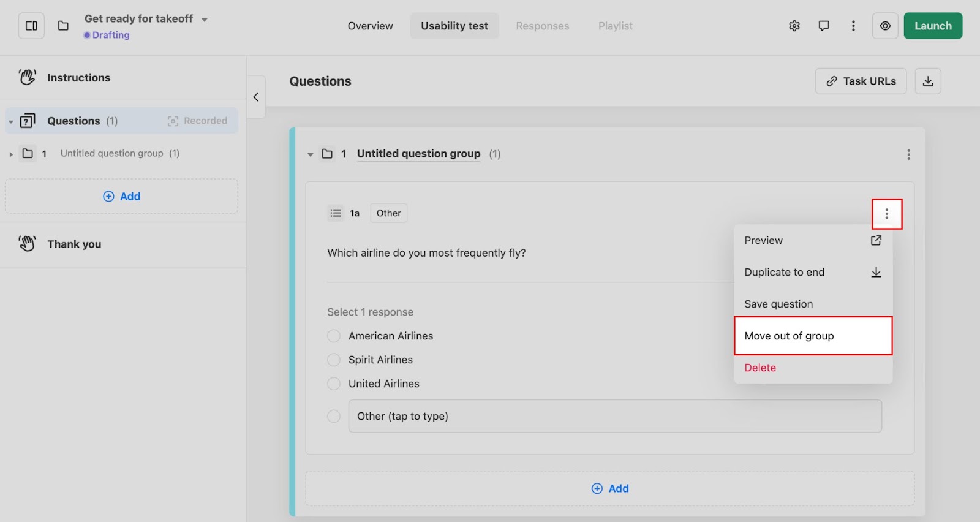This screenshot has height=522, width=980.
Task: Click the Task URLs button
Action: (x=861, y=81)
